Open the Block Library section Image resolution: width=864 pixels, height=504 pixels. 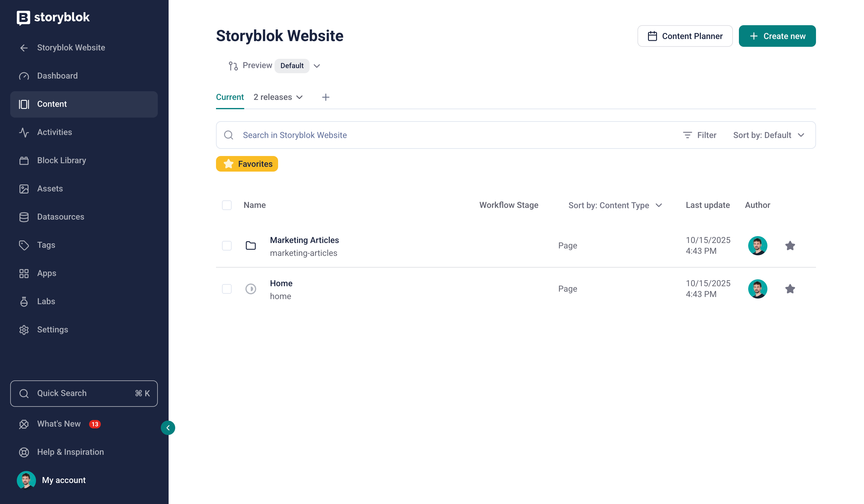click(61, 160)
